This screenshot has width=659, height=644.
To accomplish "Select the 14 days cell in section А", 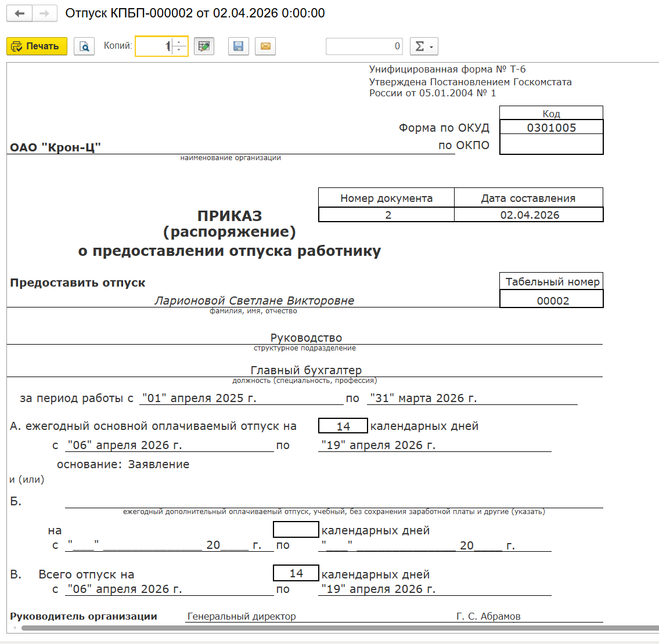I will point(343,425).
